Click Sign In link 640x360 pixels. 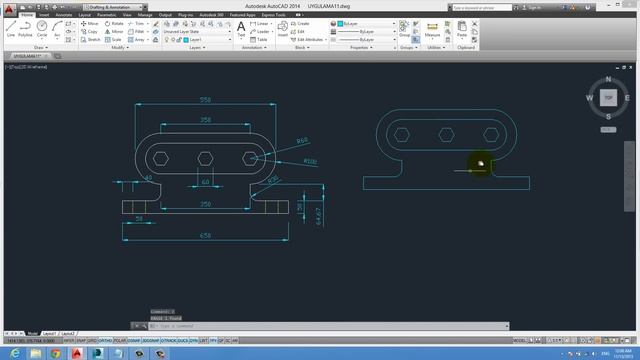tap(533, 7)
